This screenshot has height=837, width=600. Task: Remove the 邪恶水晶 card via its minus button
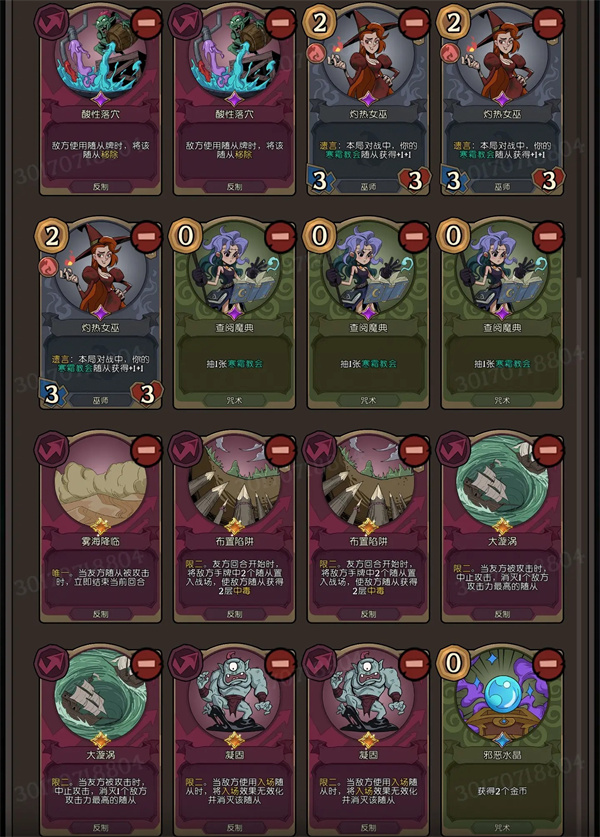tap(548, 664)
